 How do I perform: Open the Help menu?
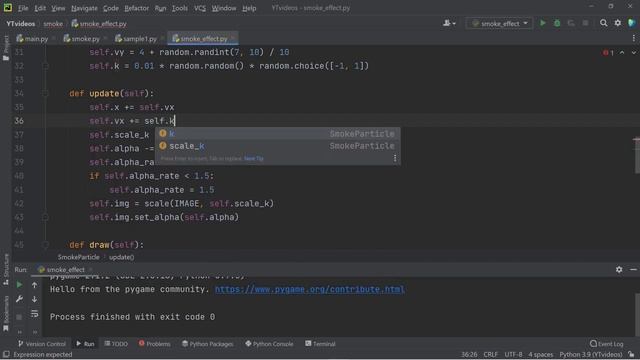(x=249, y=8)
